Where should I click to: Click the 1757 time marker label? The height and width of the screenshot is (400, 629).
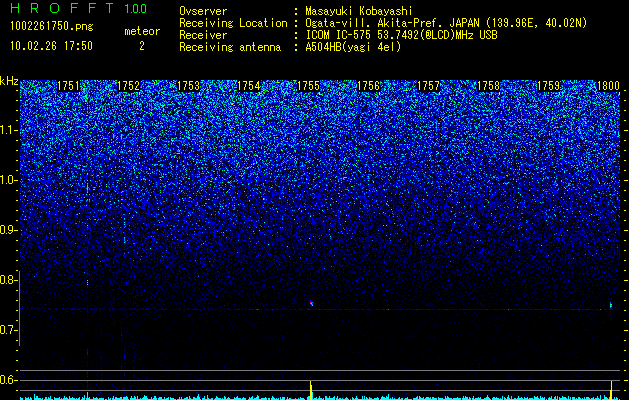click(x=428, y=86)
